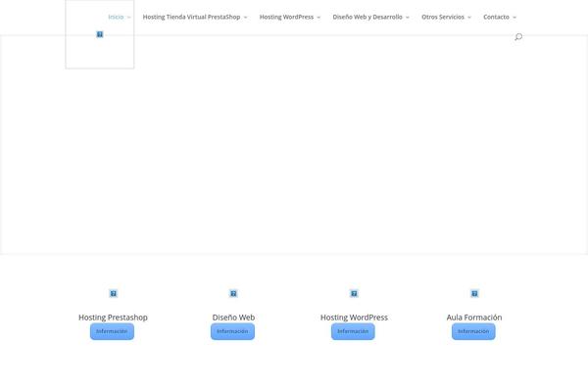Click the broken logo image in header
The width and height of the screenshot is (588, 392).
tap(100, 34)
